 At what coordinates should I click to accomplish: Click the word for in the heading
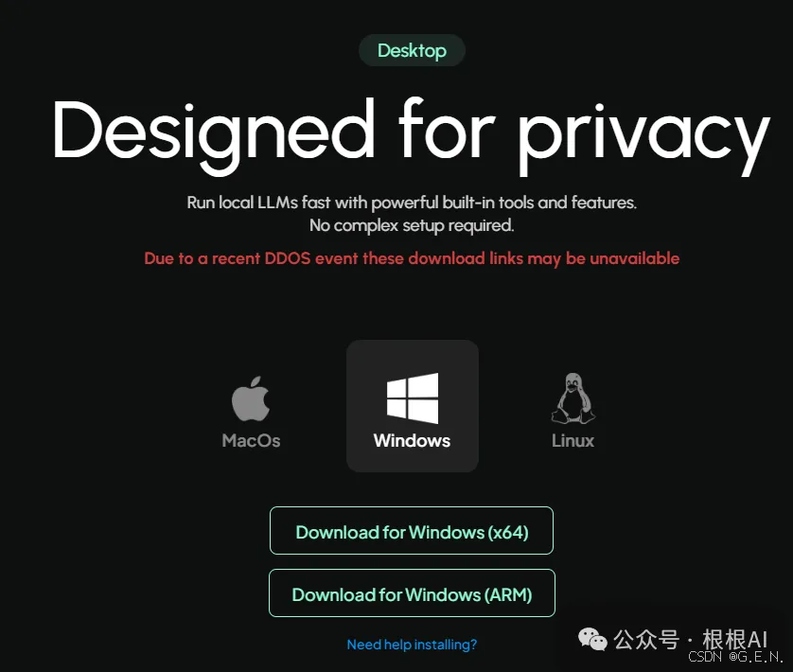447,128
